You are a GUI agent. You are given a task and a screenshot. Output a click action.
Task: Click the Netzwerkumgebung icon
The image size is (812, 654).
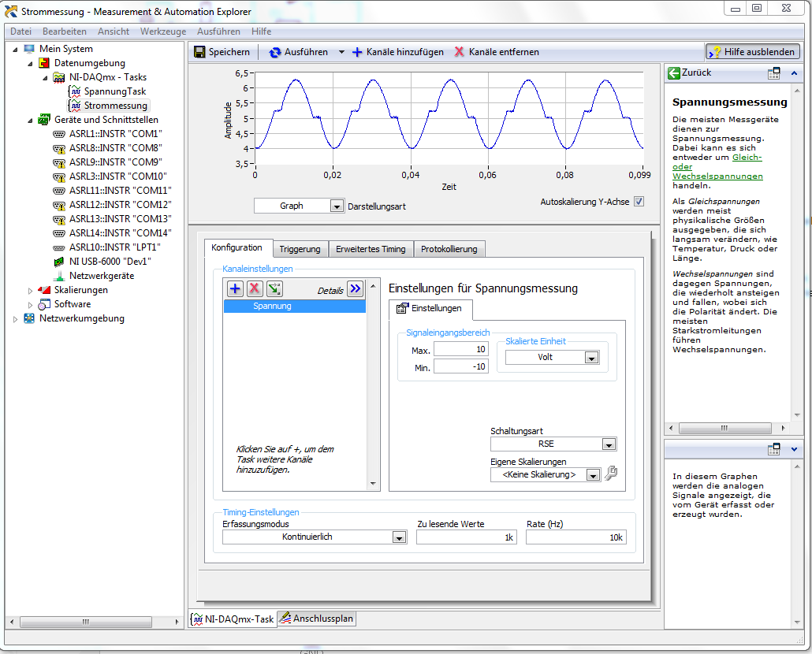(x=29, y=318)
